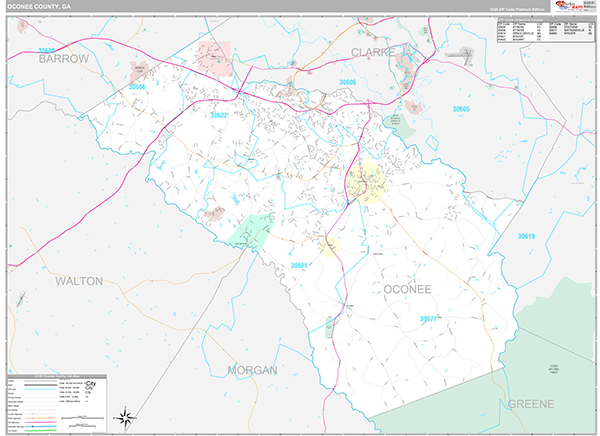Click the "OCONEE COUNTY, GA" map title
Image resolution: width=600 pixels, height=436 pixels.
pyautogui.click(x=39, y=7)
